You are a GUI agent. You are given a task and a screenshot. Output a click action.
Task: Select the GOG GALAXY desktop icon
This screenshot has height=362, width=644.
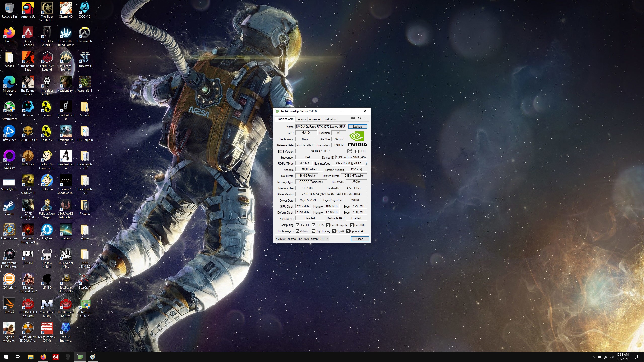click(9, 160)
